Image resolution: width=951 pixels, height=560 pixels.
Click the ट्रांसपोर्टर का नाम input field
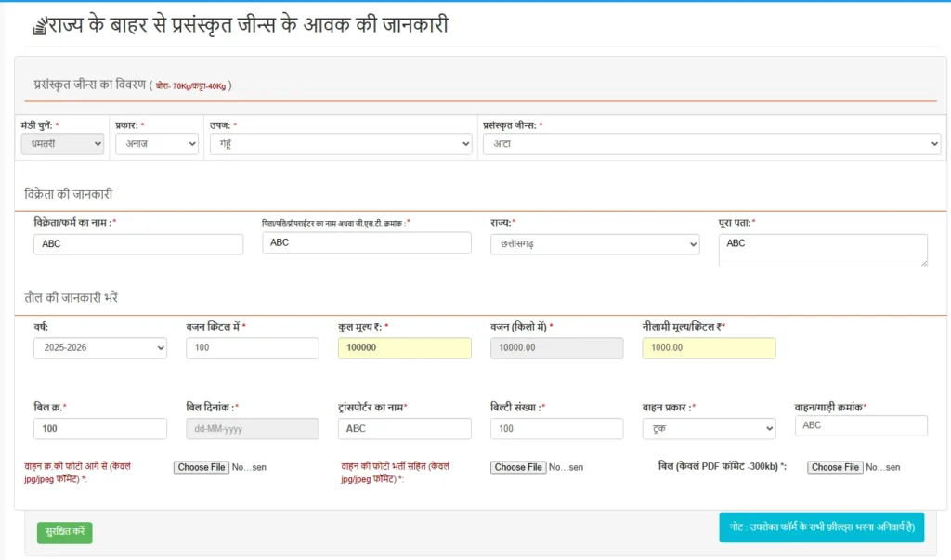pyautogui.click(x=405, y=429)
